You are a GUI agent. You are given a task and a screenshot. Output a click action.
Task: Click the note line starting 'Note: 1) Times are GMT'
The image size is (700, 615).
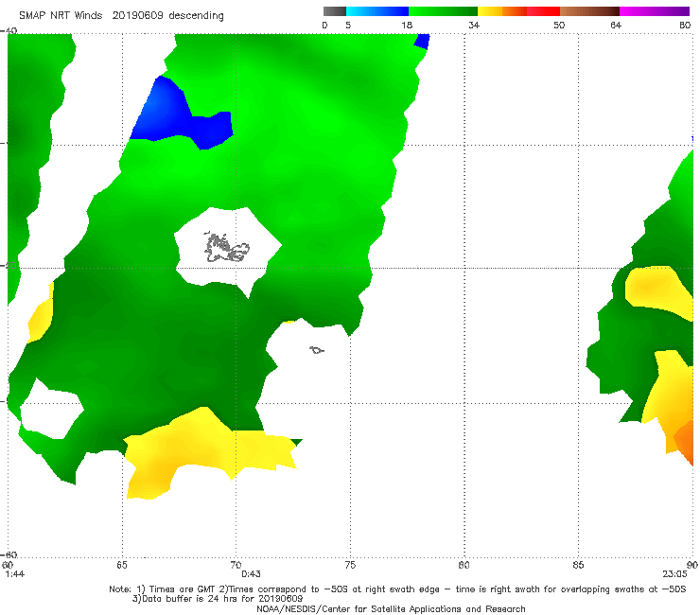click(x=397, y=589)
